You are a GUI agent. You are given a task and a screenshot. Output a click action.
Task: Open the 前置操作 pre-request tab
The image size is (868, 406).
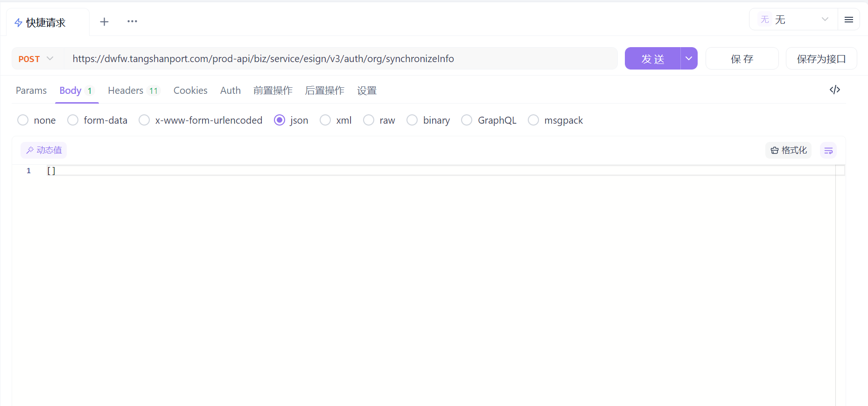(273, 91)
